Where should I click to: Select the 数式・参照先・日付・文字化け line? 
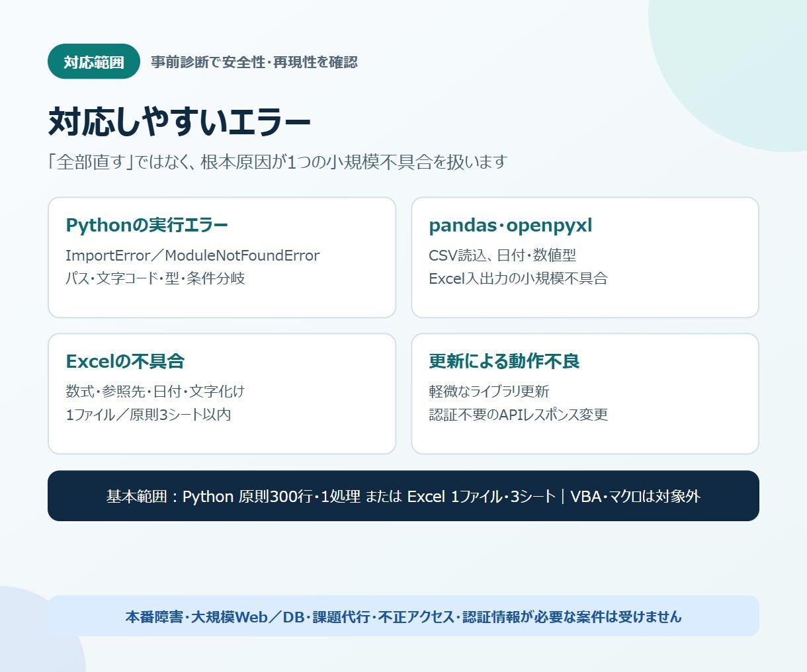pyautogui.click(x=155, y=392)
